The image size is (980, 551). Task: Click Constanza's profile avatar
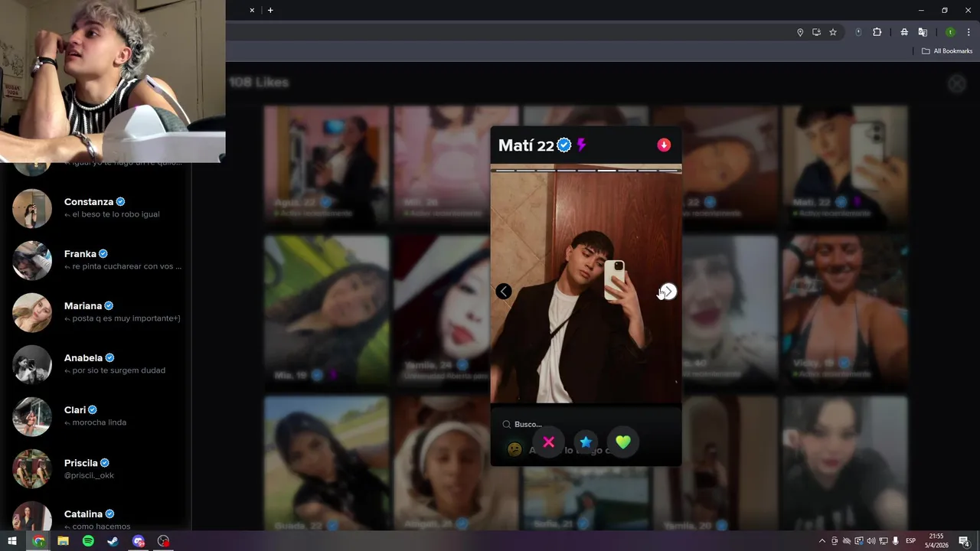pos(32,208)
